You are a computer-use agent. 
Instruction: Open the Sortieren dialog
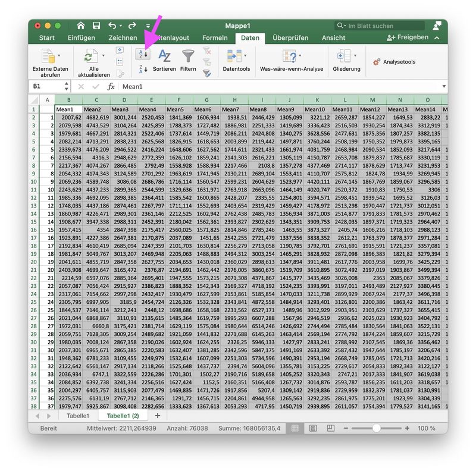(x=164, y=61)
